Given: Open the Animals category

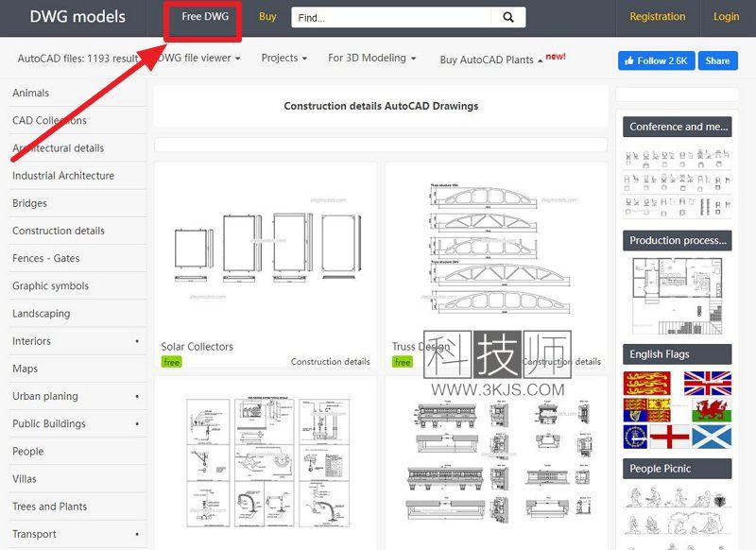Looking at the screenshot, I should (x=31, y=93).
